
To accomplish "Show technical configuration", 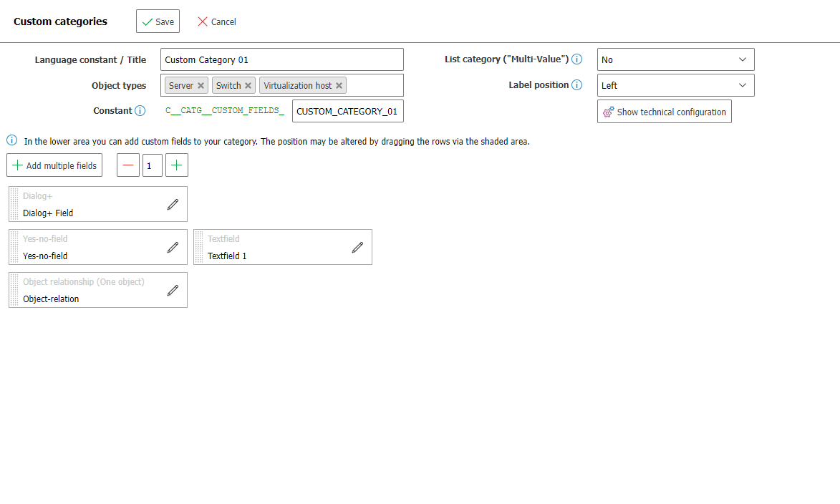I will coord(664,112).
